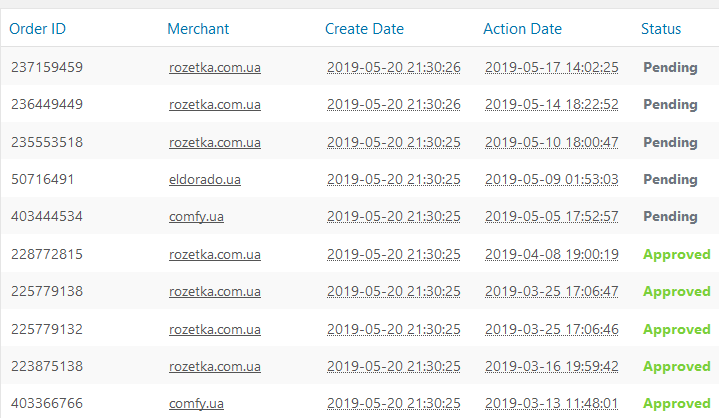
Task: Sort by Action Date column header
Action: pos(523,29)
